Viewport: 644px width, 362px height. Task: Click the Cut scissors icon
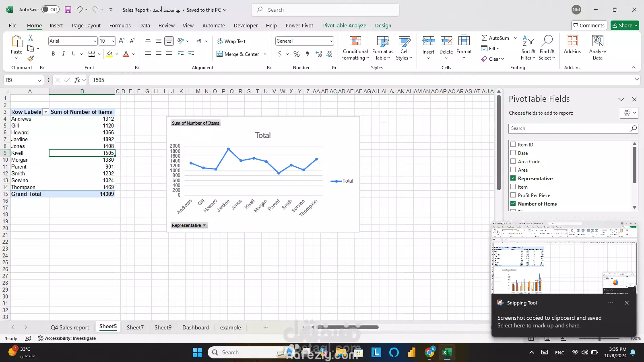pyautogui.click(x=31, y=38)
